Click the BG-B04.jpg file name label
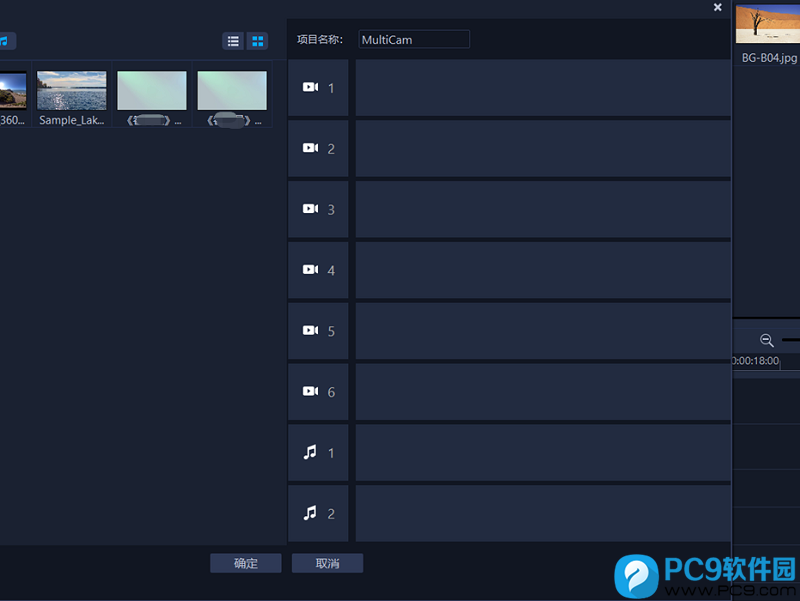 [769, 58]
